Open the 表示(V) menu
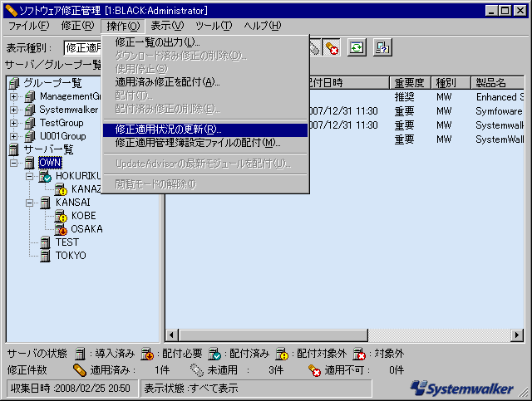The width and height of the screenshot is (532, 401). pos(167,26)
